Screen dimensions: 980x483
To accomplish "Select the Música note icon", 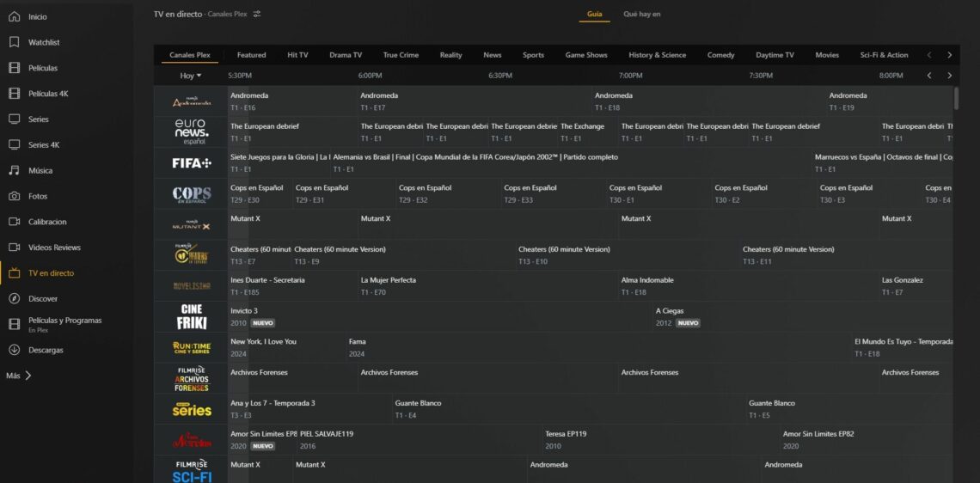I will 14,171.
